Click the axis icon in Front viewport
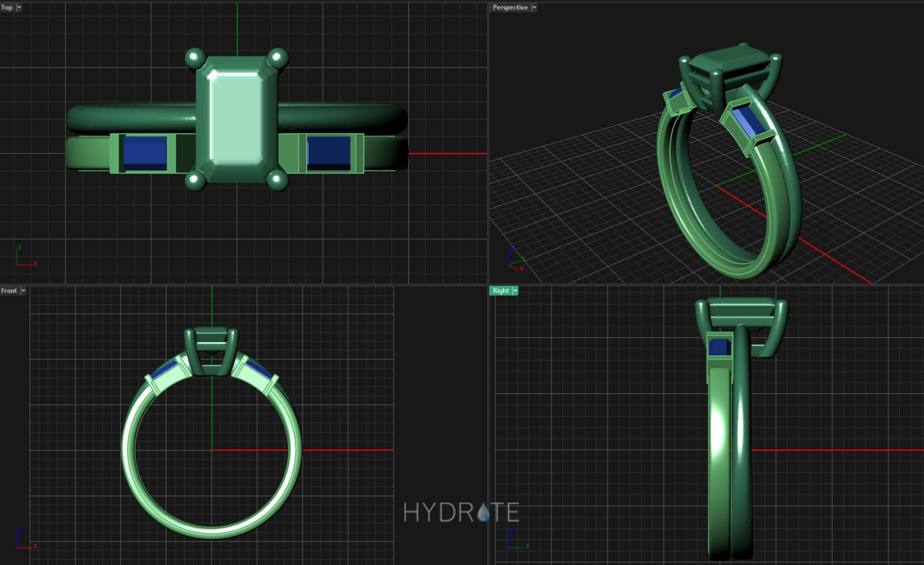924x565 pixels. coord(24,538)
